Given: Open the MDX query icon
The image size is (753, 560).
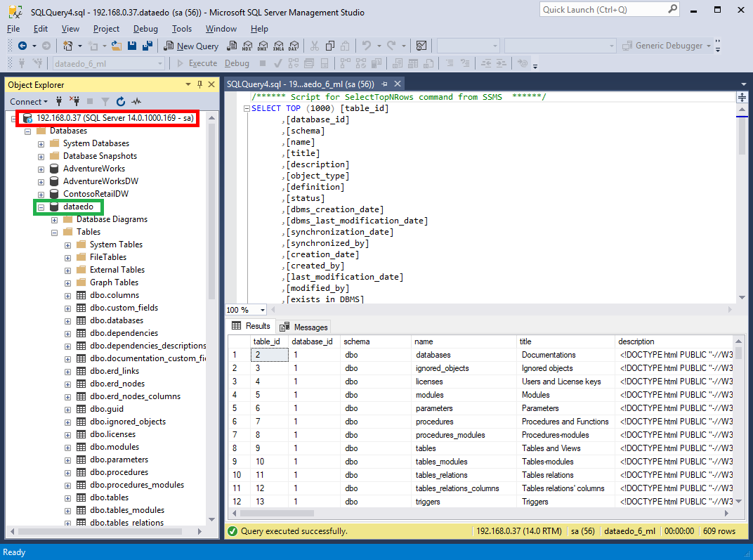Looking at the screenshot, I should [x=247, y=46].
